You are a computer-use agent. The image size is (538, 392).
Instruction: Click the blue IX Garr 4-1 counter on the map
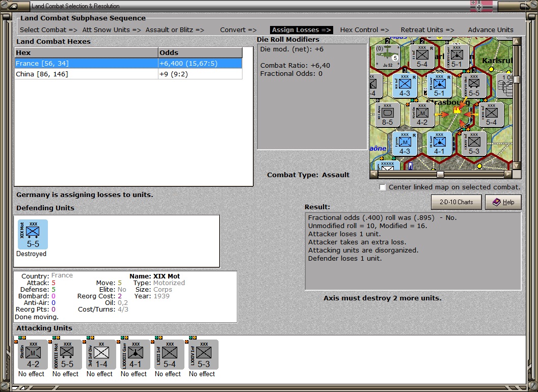pyautogui.click(x=439, y=144)
